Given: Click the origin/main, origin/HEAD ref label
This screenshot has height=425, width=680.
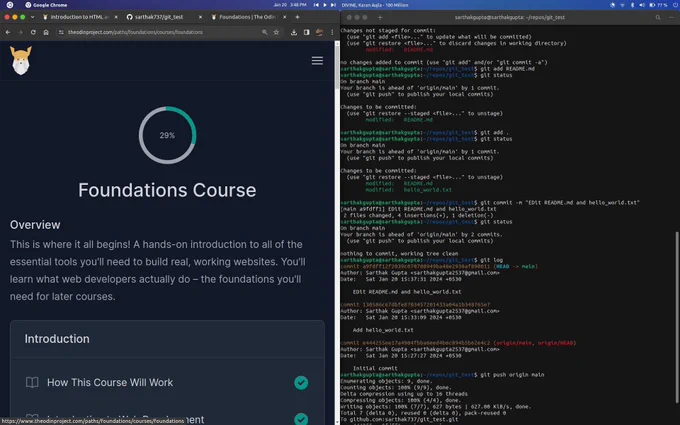Looking at the screenshot, I should point(534,343).
